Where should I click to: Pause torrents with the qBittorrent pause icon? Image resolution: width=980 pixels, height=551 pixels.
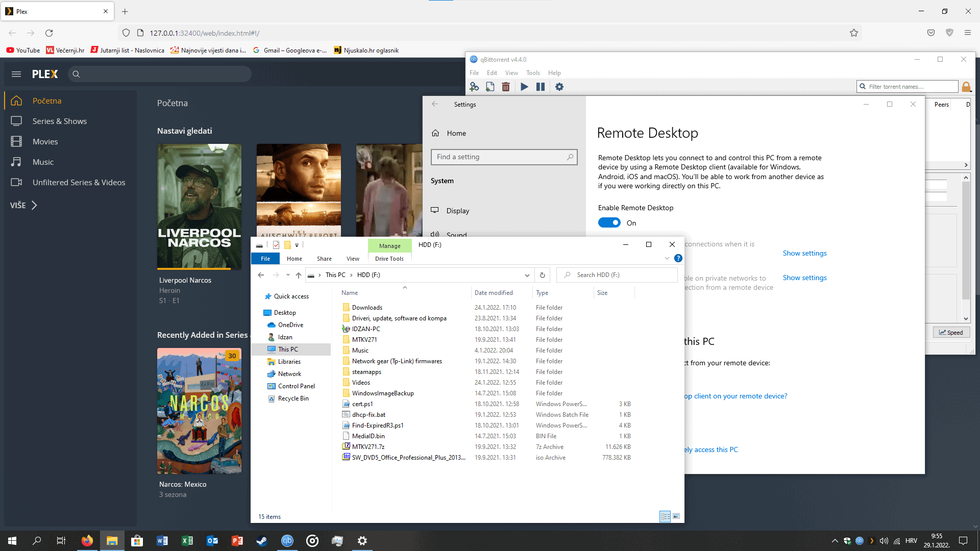541,87
